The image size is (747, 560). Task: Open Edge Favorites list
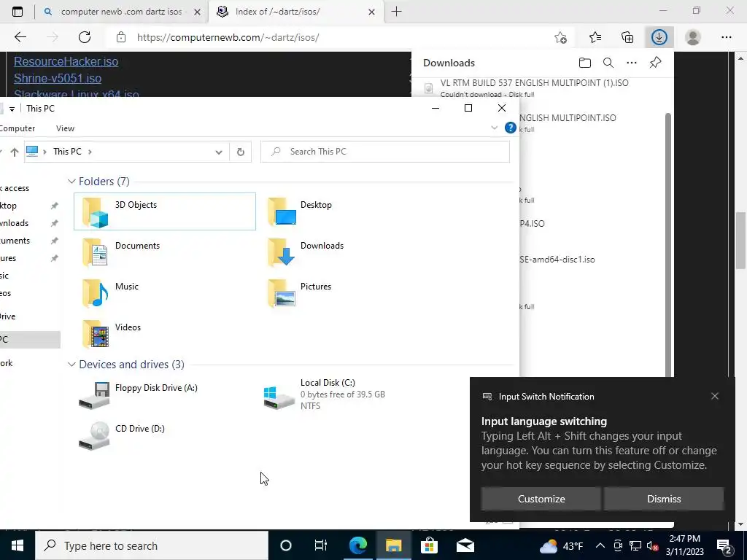(595, 37)
